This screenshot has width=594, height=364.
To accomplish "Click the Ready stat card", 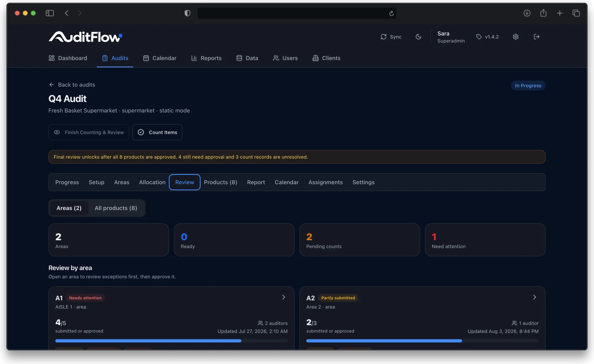I will 234,240.
